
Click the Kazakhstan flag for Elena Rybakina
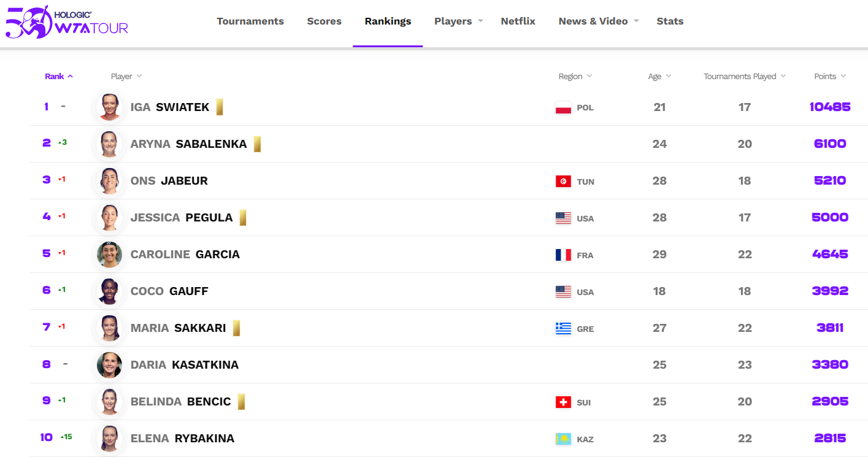pyautogui.click(x=563, y=439)
